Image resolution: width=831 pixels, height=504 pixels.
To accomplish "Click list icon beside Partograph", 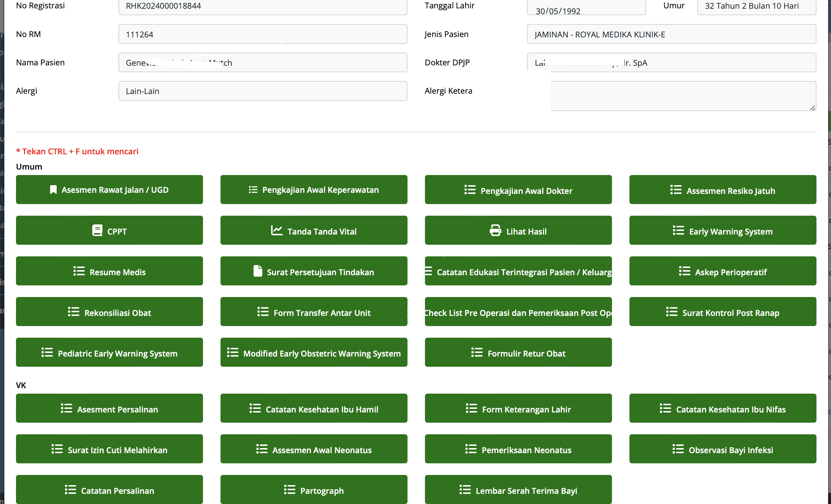I will (x=289, y=490).
